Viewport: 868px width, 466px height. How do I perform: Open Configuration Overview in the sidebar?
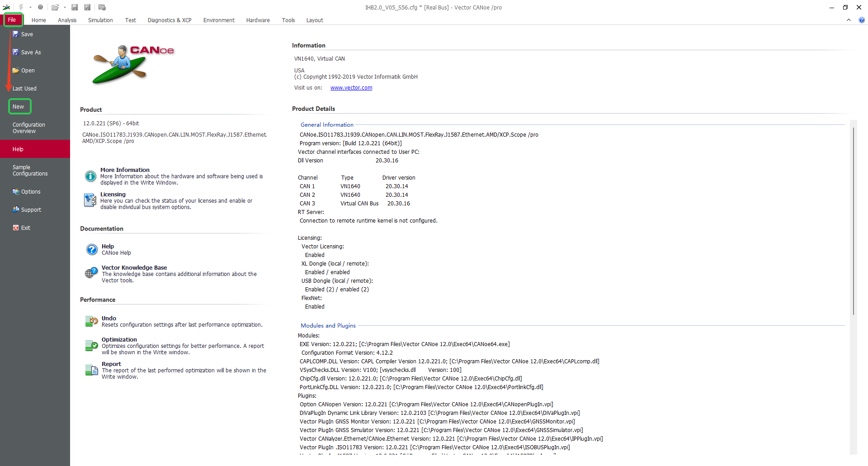pos(35,128)
